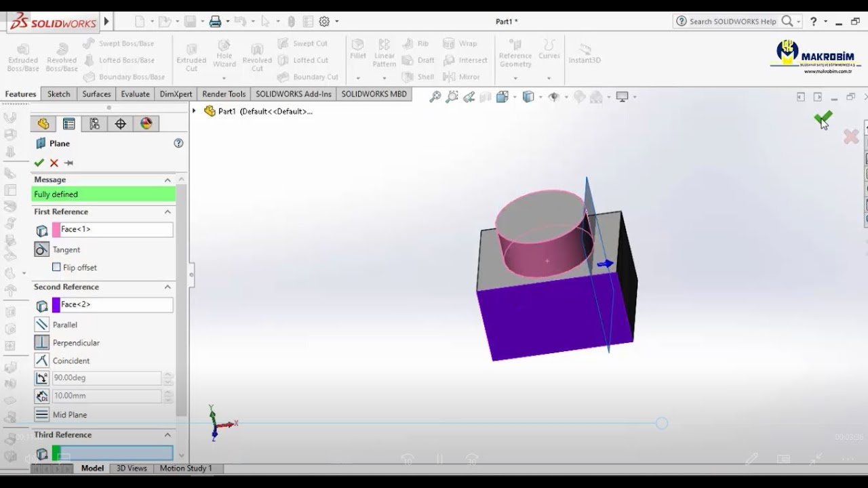This screenshot has width=868, height=488.
Task: Expand the Part1 flyout tree node
Action: click(x=195, y=111)
